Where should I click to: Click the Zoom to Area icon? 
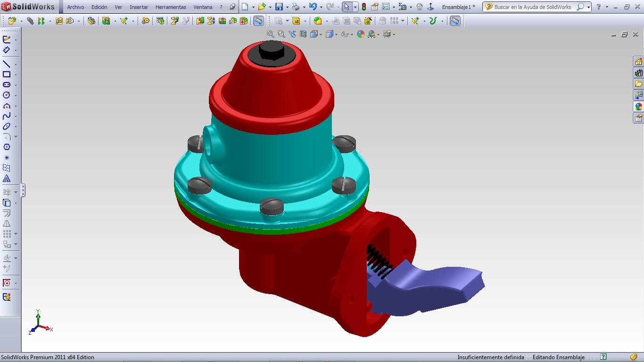[281, 34]
